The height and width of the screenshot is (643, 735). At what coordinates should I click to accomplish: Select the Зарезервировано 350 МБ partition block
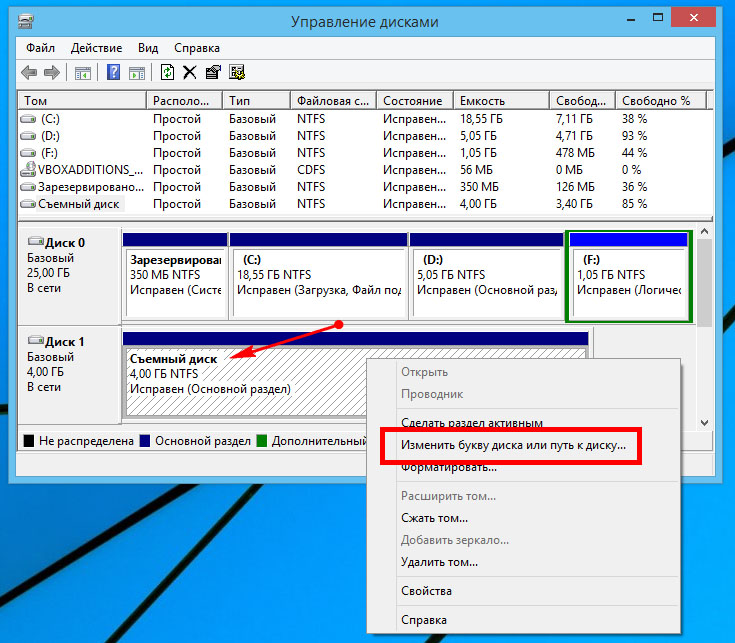[175, 277]
